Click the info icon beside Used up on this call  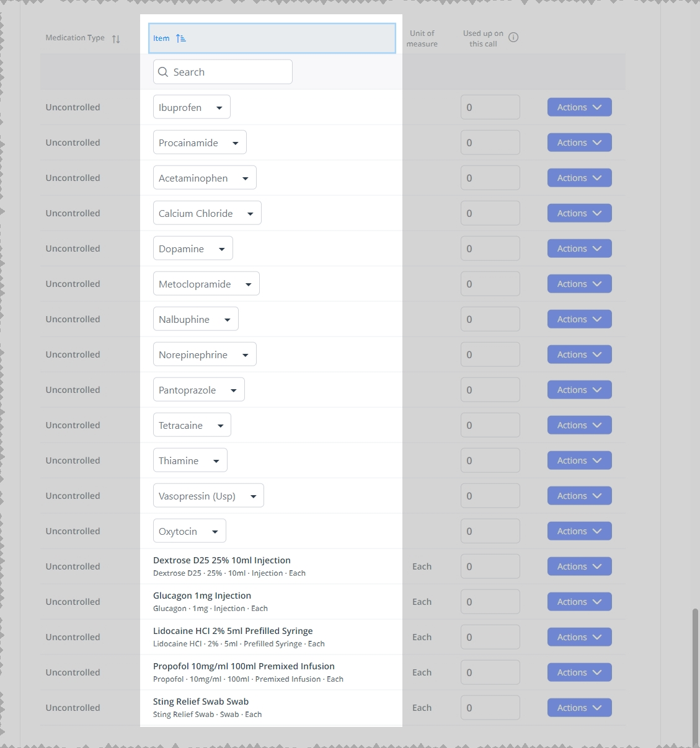click(x=513, y=37)
